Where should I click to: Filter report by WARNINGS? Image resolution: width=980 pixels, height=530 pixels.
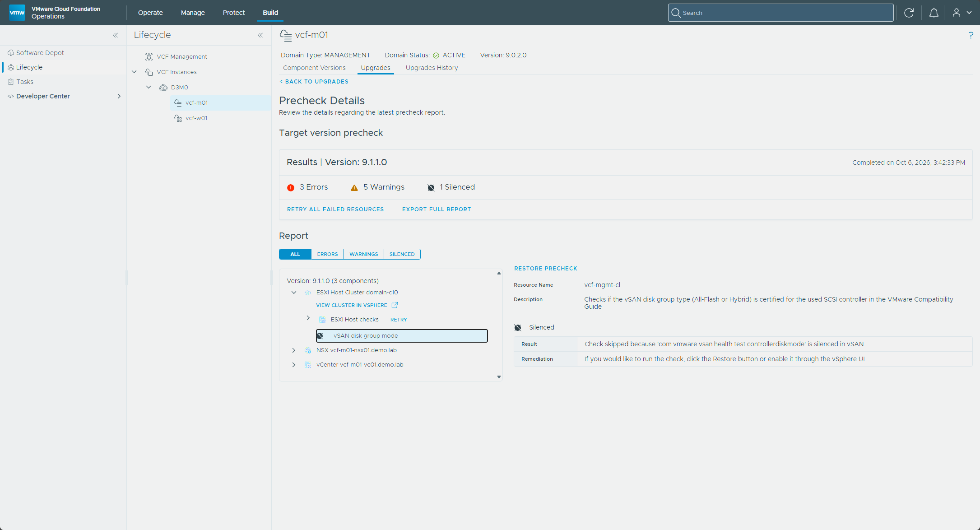point(364,254)
